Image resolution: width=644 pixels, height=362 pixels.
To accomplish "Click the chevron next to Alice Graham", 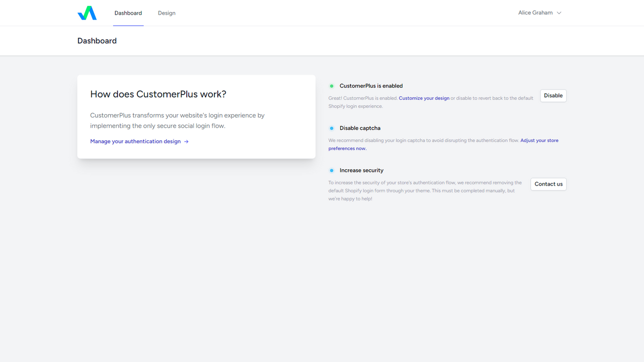I will 559,13.
